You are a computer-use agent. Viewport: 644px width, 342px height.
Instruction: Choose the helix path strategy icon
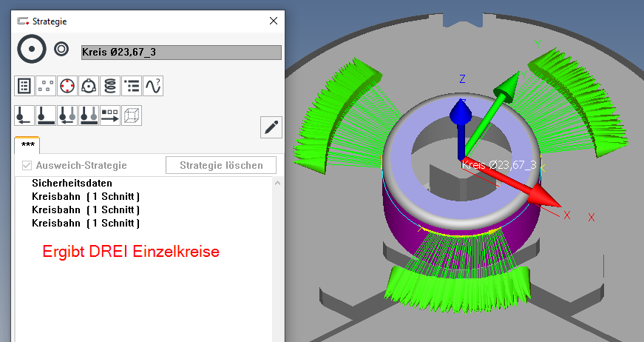coord(110,86)
